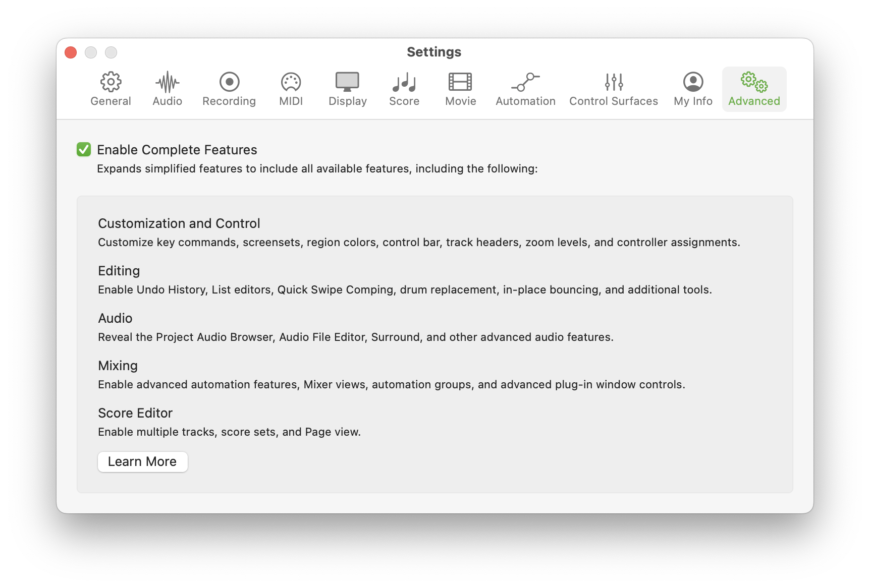The image size is (870, 588).
Task: Click 'Reveal the Project Audio Browser' description
Action: tap(356, 337)
